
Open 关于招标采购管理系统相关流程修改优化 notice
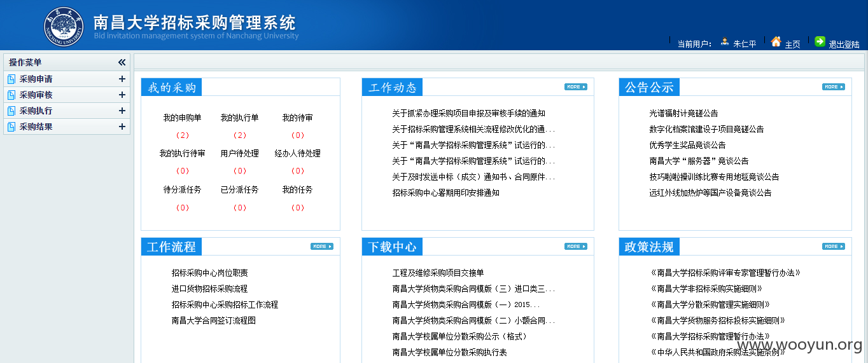click(473, 129)
